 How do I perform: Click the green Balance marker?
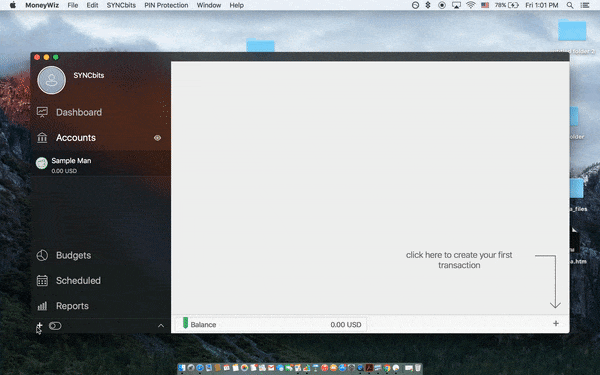(186, 323)
